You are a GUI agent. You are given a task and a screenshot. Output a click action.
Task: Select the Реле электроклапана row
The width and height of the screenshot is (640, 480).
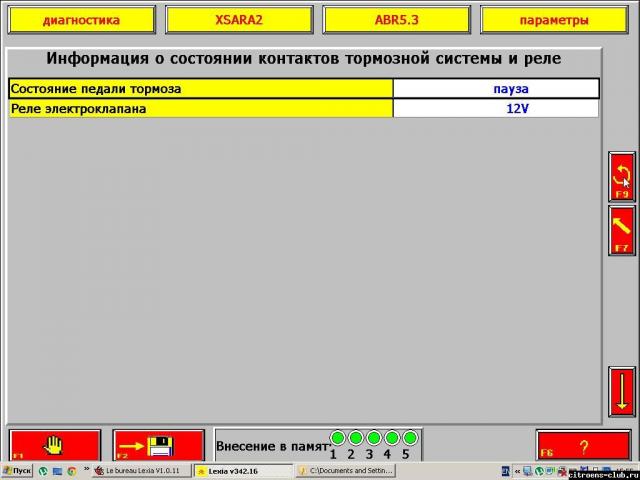coord(200,108)
